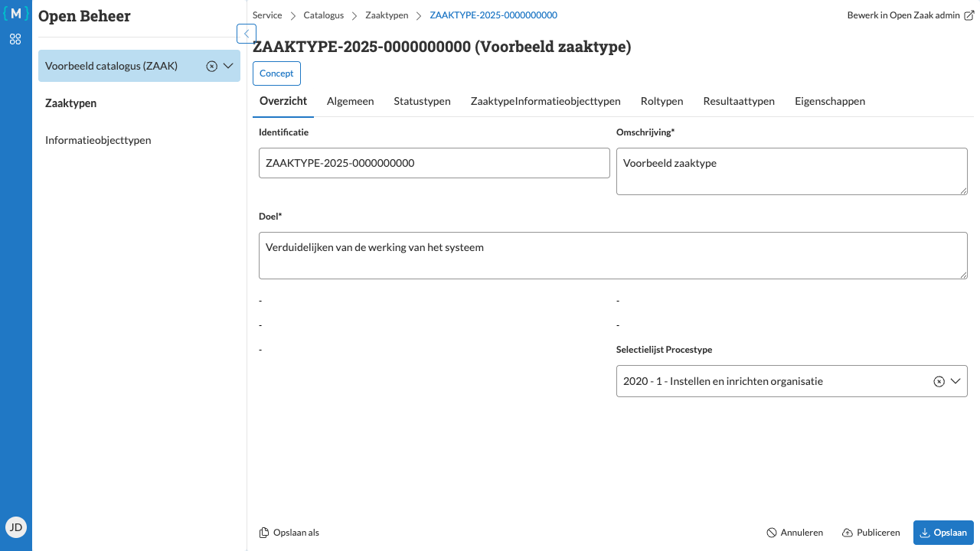Click the Open Beheer title

(x=84, y=16)
